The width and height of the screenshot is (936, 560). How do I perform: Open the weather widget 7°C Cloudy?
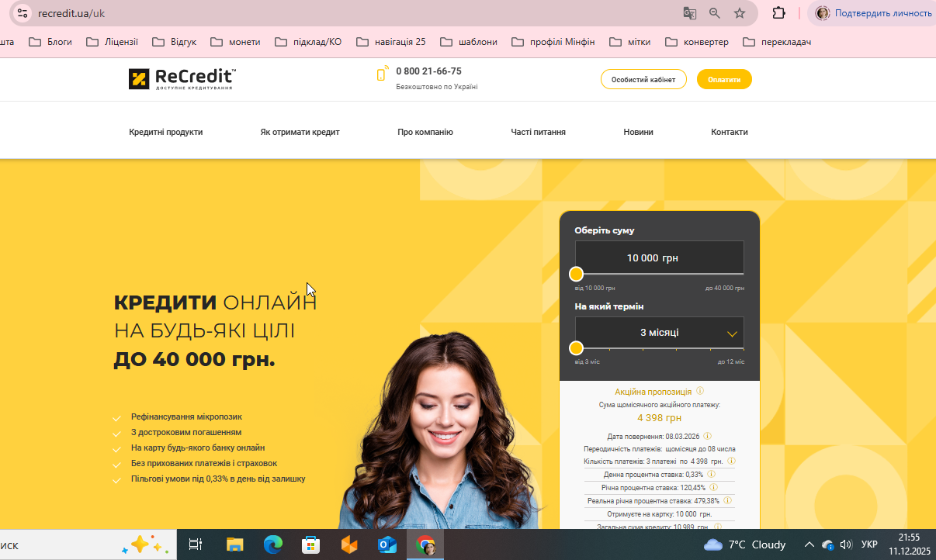coord(745,544)
